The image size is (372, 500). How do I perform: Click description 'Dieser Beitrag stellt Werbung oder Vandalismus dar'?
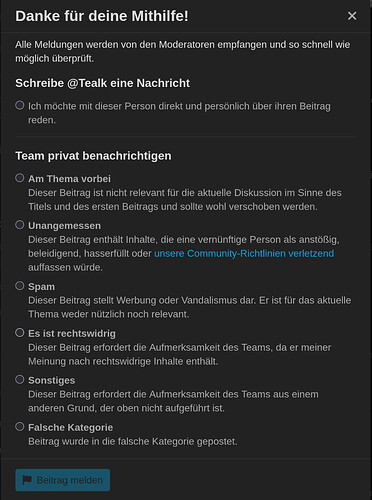point(190,307)
